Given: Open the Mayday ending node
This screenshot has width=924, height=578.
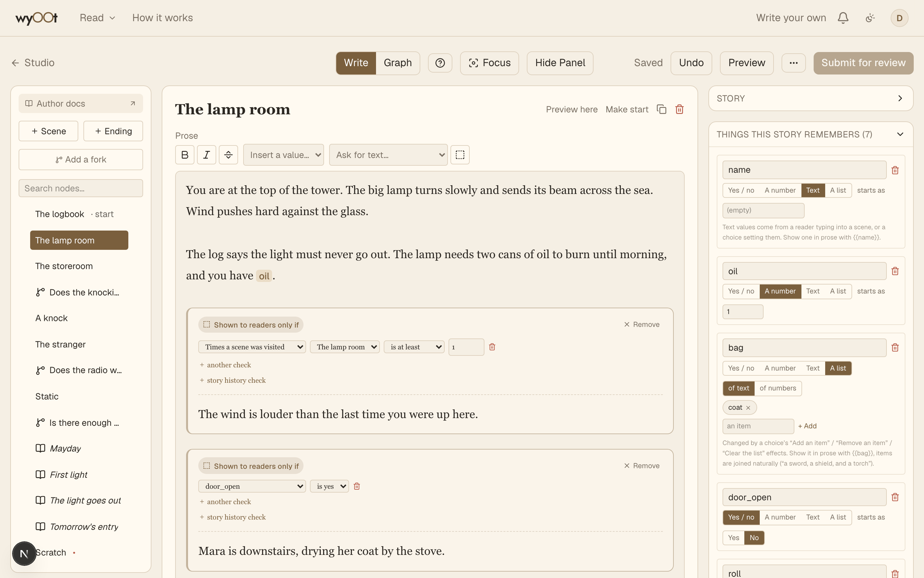Looking at the screenshot, I should click(79, 448).
